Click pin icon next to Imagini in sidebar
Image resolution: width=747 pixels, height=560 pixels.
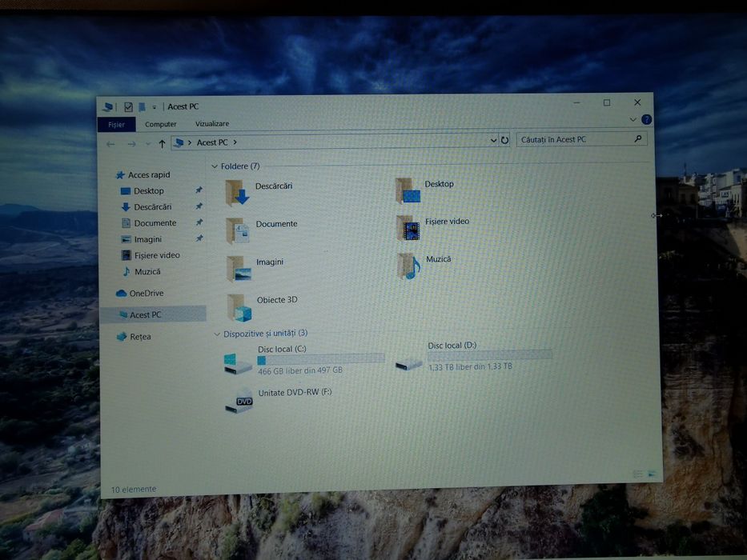click(199, 238)
